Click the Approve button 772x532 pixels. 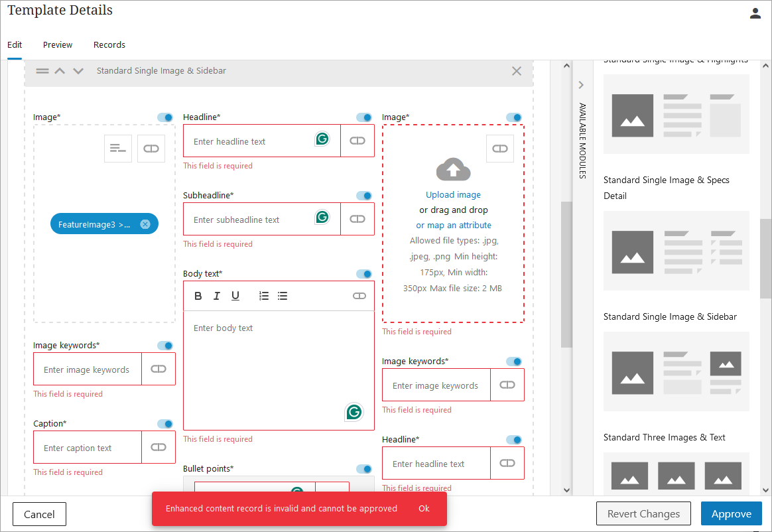point(731,513)
